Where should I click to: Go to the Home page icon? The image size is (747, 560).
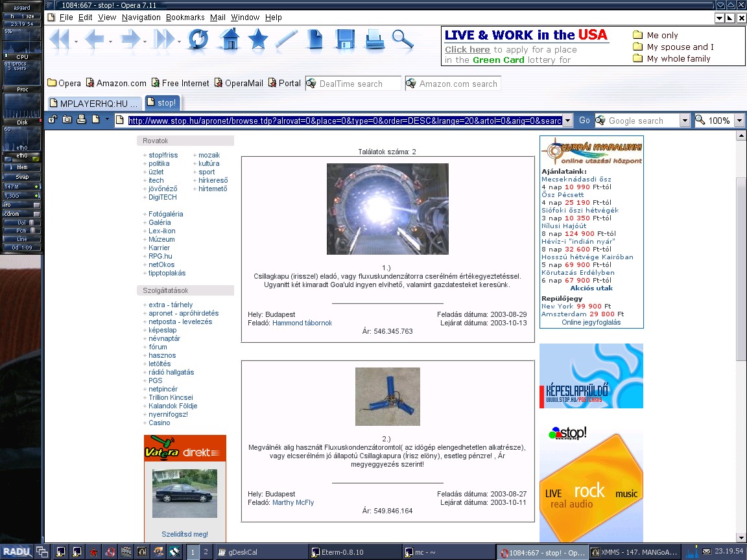tap(230, 40)
